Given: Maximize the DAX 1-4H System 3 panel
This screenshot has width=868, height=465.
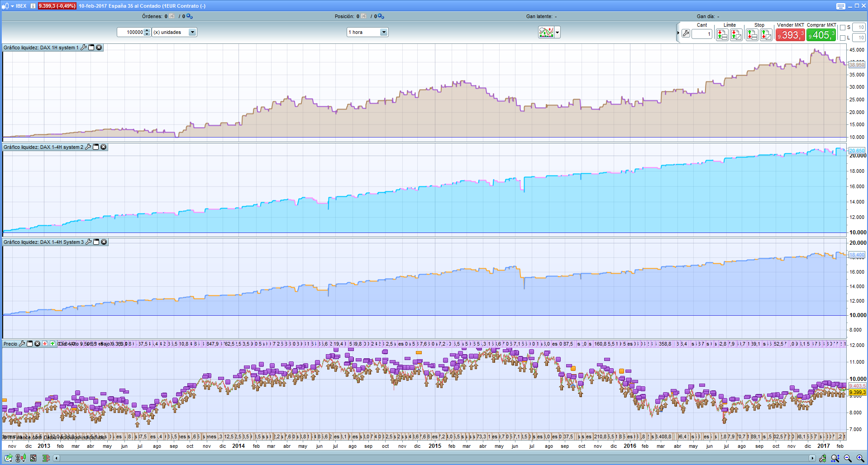Looking at the screenshot, I should (96, 242).
